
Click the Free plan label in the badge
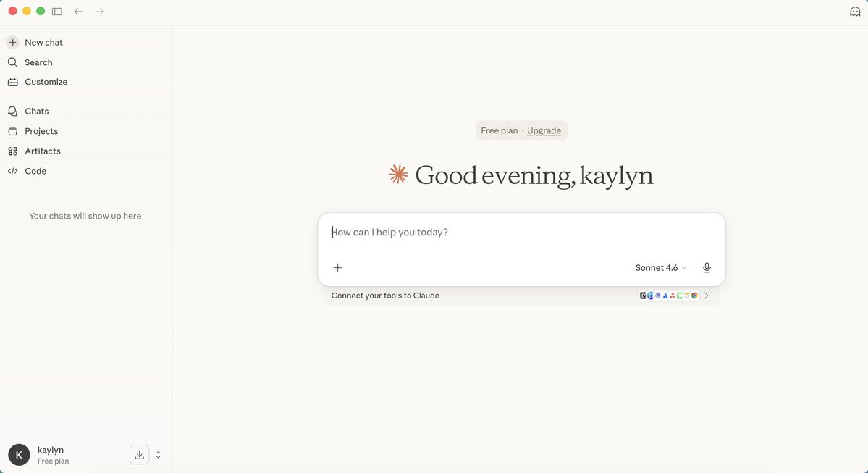click(499, 130)
